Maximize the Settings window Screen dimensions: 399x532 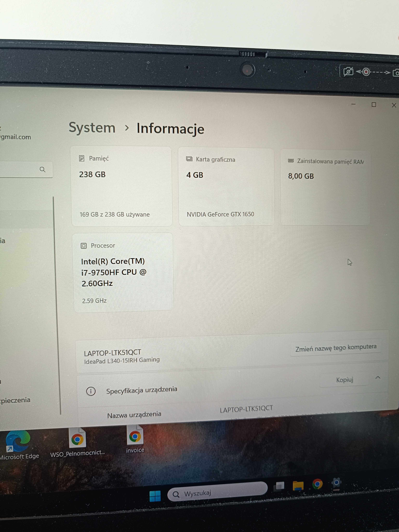point(374,105)
